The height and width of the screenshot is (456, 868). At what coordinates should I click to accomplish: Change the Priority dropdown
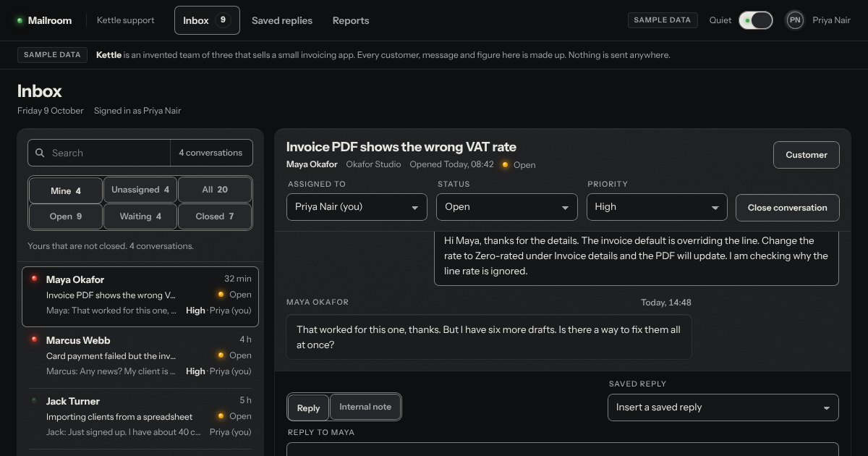pos(657,207)
